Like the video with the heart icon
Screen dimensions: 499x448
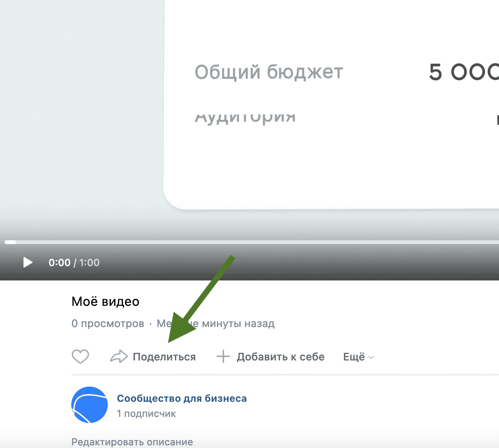tap(80, 357)
